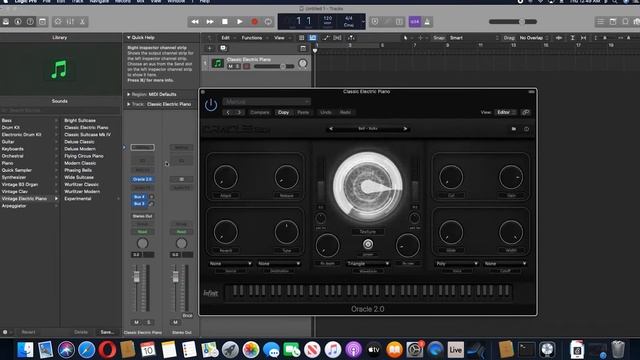Select Bright Suitcase sound in Library
This screenshot has height=360, width=640.
tap(80, 120)
